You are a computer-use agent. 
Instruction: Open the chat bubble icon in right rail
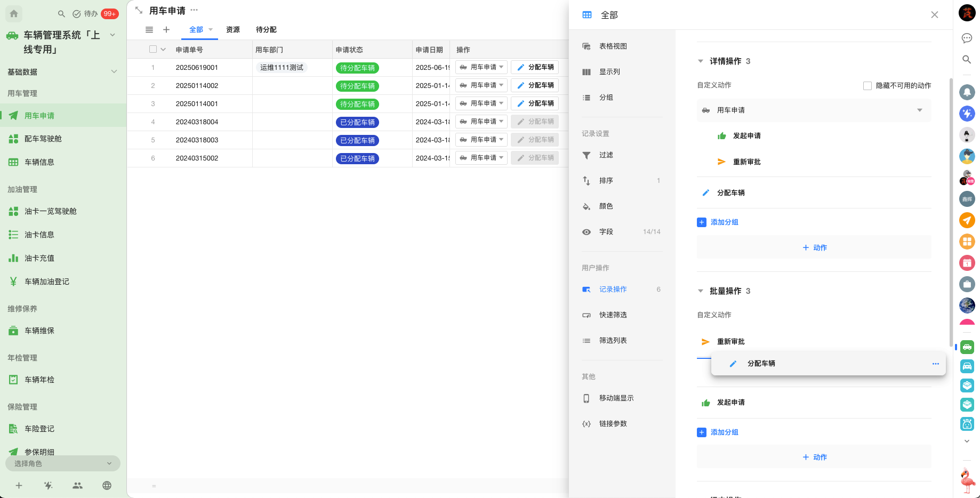[x=967, y=38]
